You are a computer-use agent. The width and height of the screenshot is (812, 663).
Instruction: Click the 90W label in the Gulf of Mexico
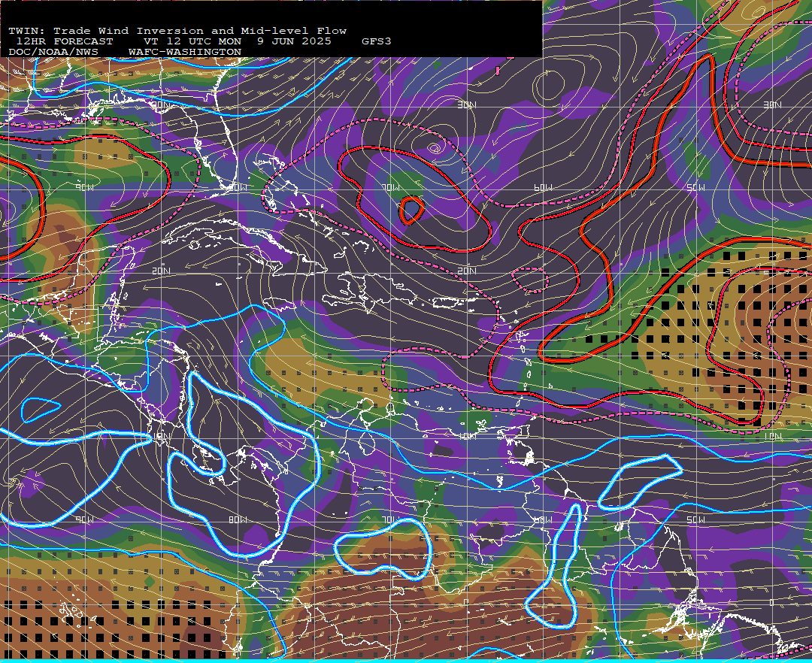pos(84,187)
